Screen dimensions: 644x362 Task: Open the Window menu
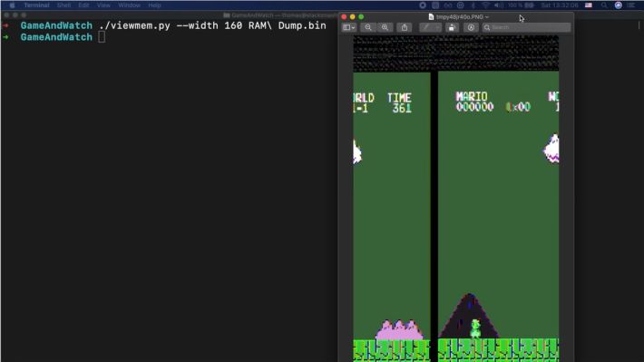(x=129, y=5)
